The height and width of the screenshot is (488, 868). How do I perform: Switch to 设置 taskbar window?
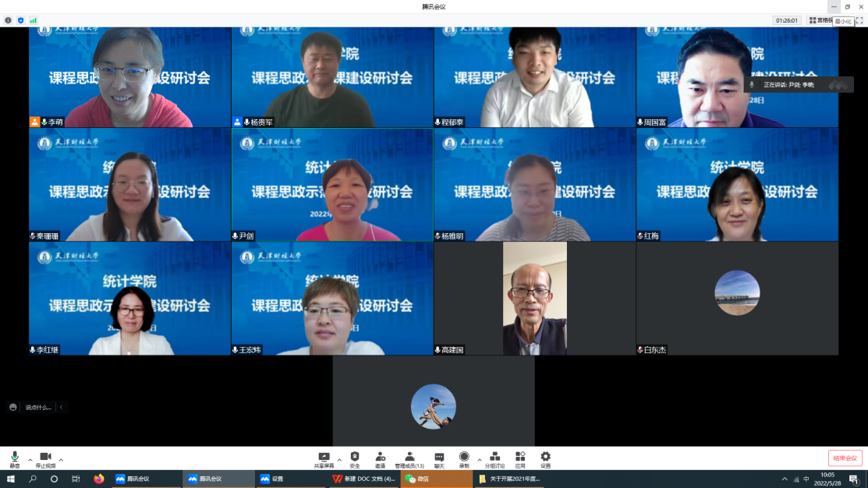[x=291, y=479]
